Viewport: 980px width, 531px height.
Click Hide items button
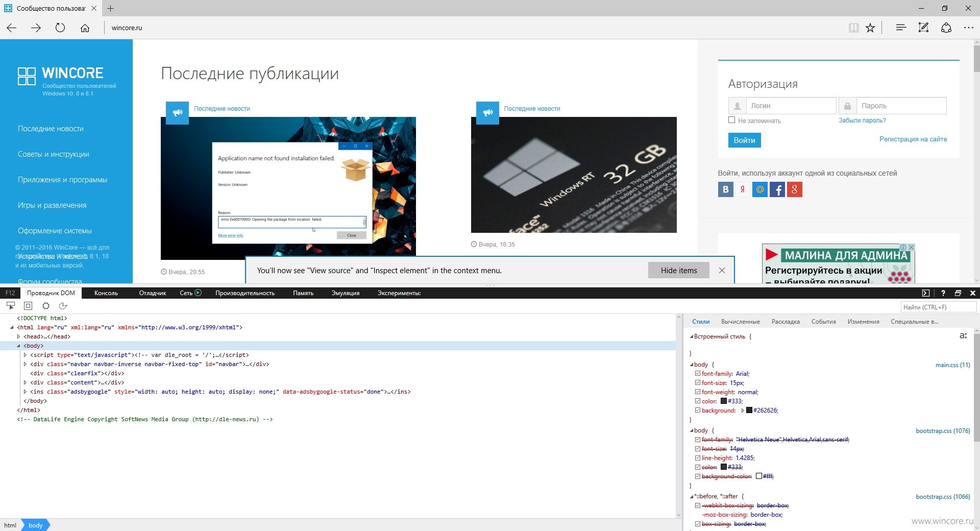679,270
